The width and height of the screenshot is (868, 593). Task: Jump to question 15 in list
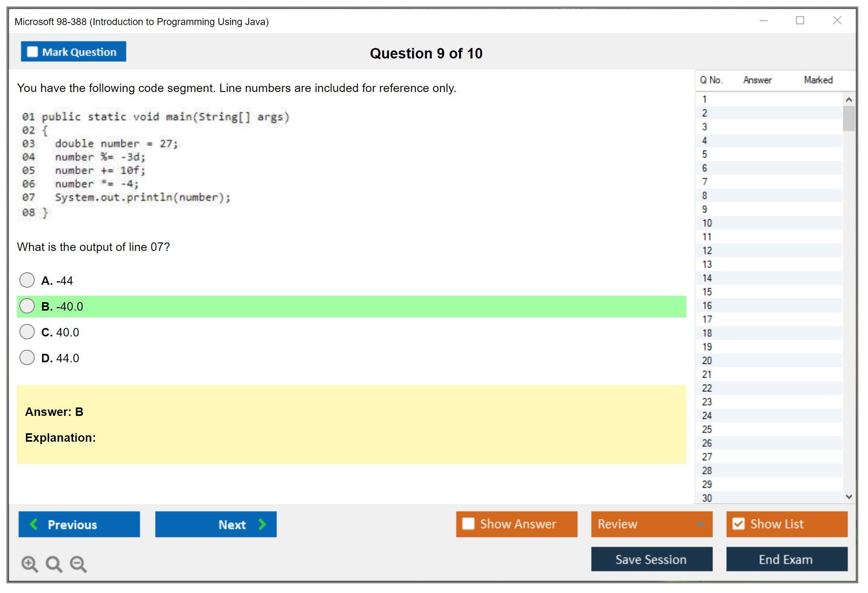click(707, 292)
